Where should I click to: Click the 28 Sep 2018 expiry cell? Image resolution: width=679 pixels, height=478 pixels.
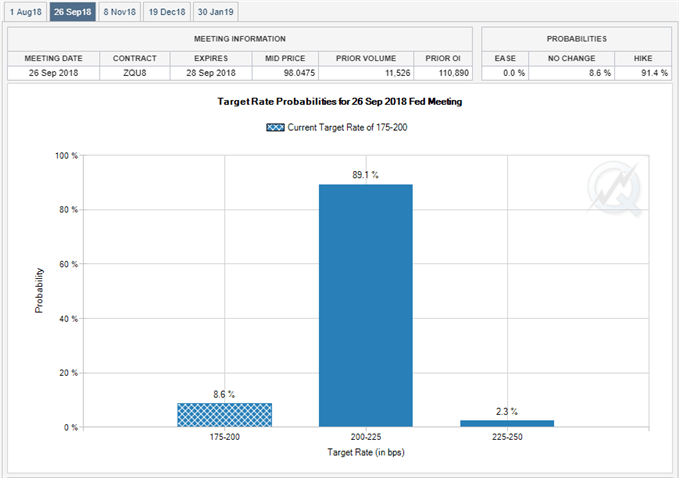point(211,73)
